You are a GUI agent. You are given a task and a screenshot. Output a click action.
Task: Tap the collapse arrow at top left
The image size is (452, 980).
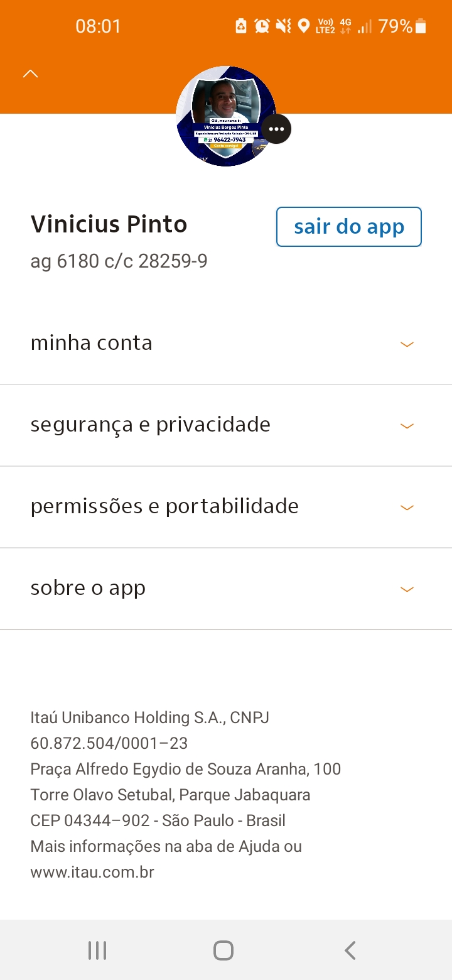30,74
